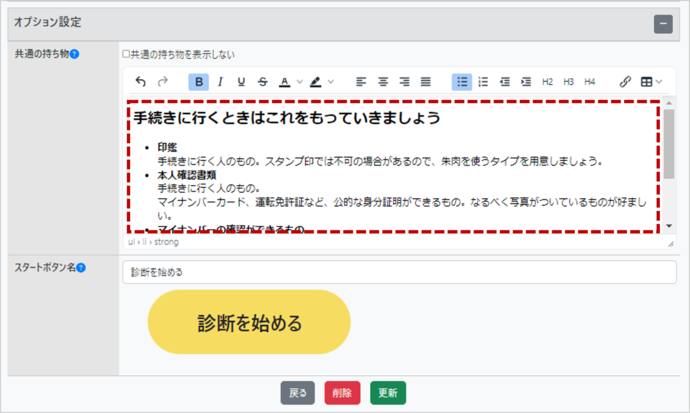Toggle the numbered list
This screenshot has width=690, height=413.
pyautogui.click(x=483, y=82)
